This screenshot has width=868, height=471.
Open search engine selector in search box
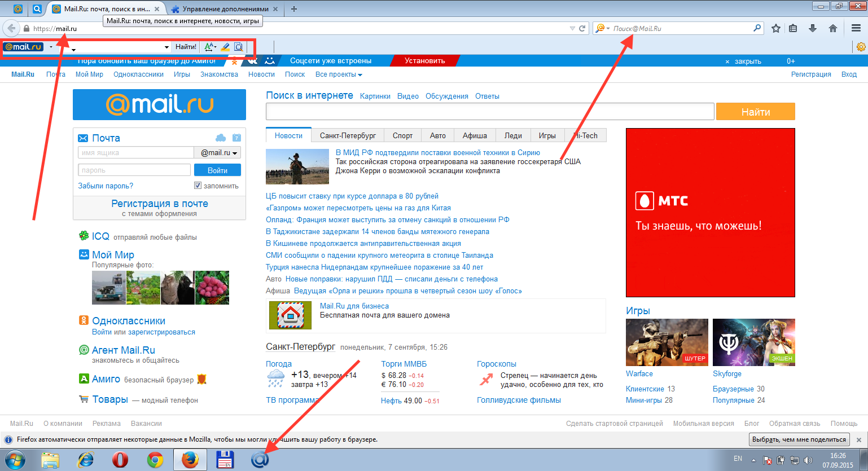602,28
